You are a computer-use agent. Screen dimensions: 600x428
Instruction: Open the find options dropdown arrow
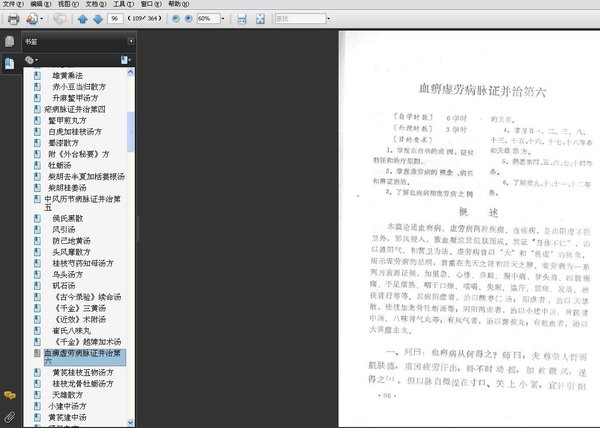pyautogui.click(x=328, y=18)
